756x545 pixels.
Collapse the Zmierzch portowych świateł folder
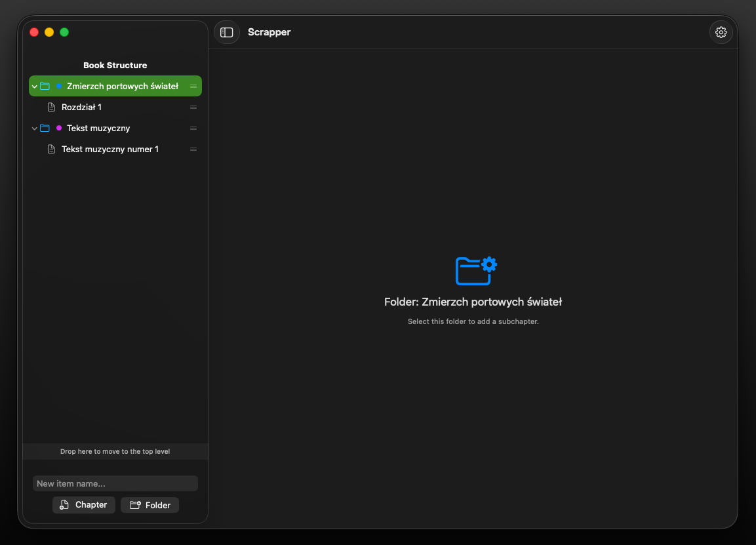click(x=34, y=87)
